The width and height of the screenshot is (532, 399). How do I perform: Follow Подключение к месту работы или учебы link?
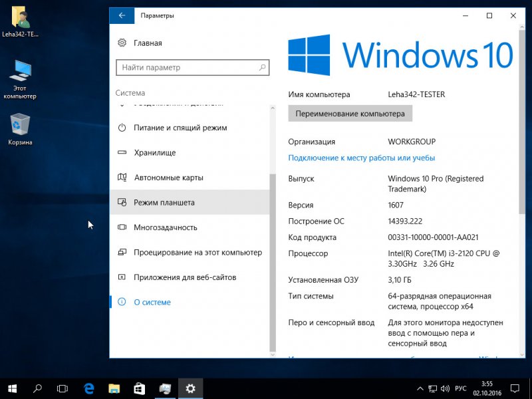point(361,158)
